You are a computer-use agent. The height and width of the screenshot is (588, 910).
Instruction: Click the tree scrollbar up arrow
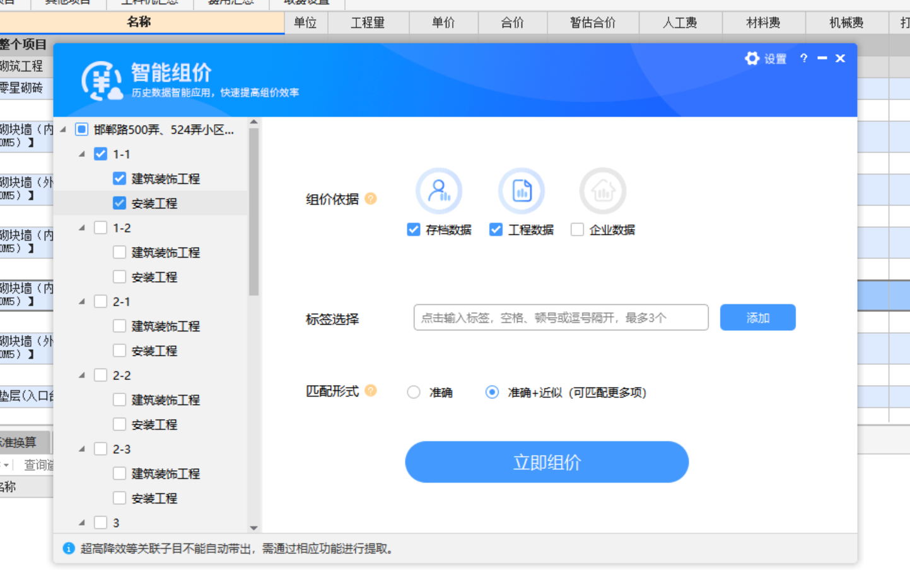254,122
